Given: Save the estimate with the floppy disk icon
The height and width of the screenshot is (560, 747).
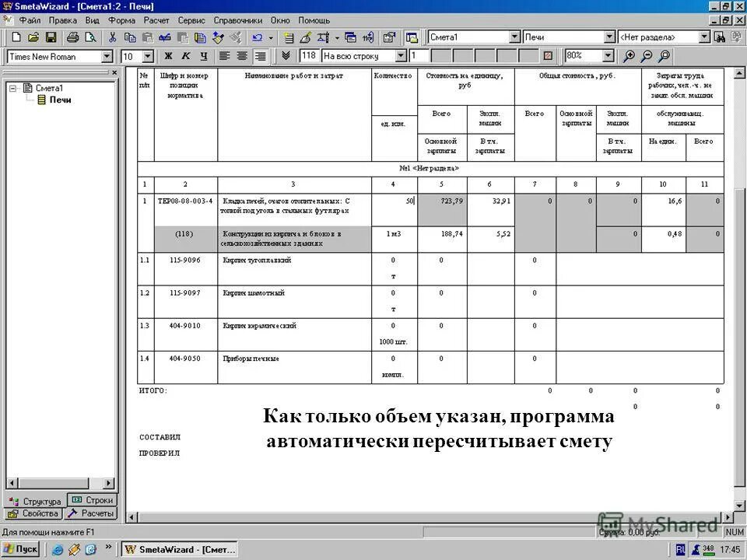Looking at the screenshot, I should 51,37.
